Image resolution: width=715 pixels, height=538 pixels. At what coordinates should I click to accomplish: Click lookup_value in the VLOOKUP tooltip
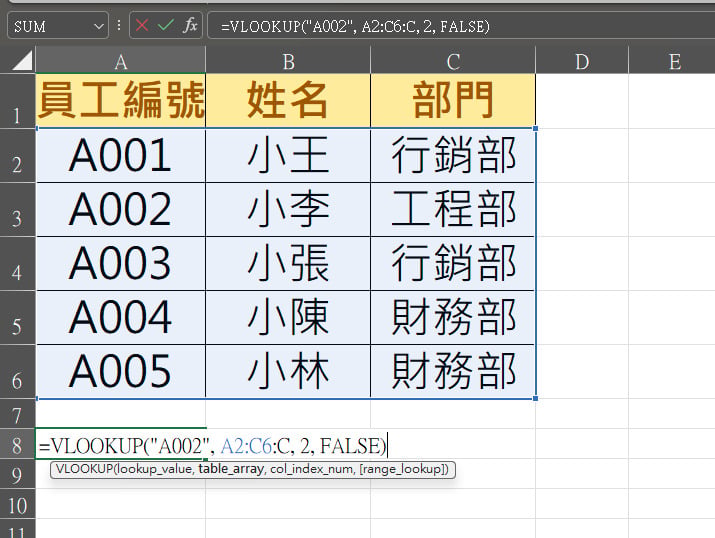pyautogui.click(x=155, y=469)
